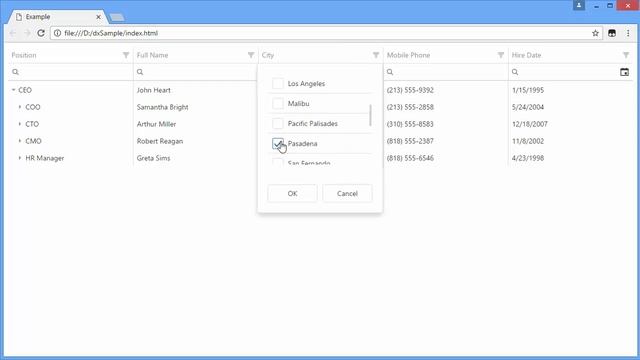Click hire date 12/18/2007

(x=530, y=124)
